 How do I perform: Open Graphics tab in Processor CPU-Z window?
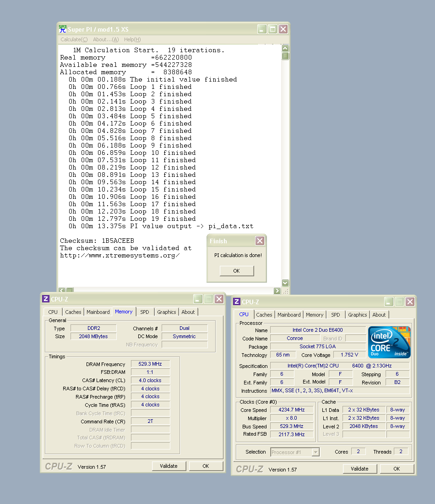point(357,315)
